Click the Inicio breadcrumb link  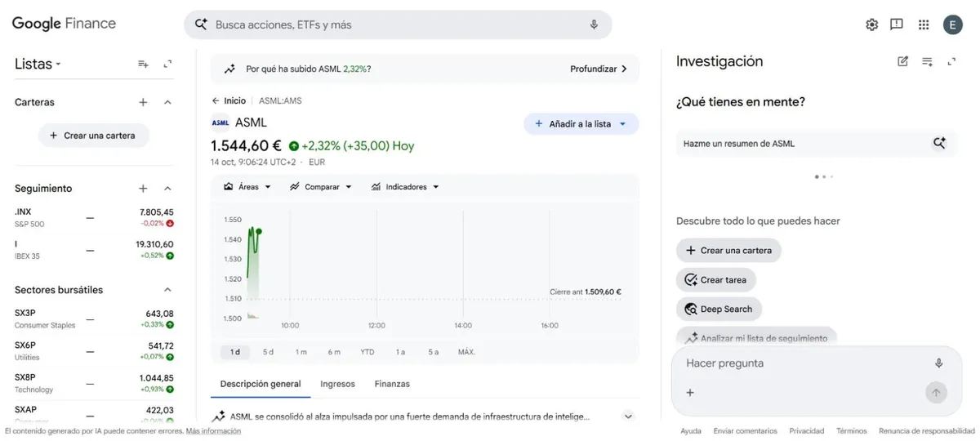pyautogui.click(x=234, y=101)
